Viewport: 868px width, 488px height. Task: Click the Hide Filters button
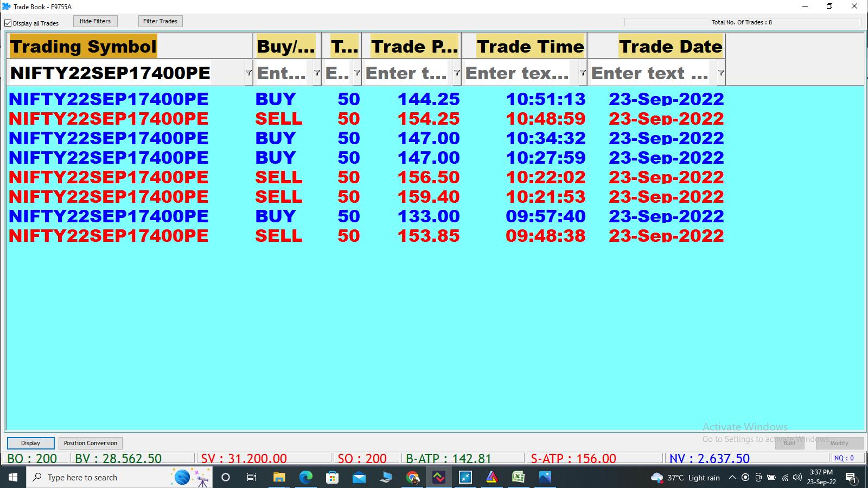[95, 21]
